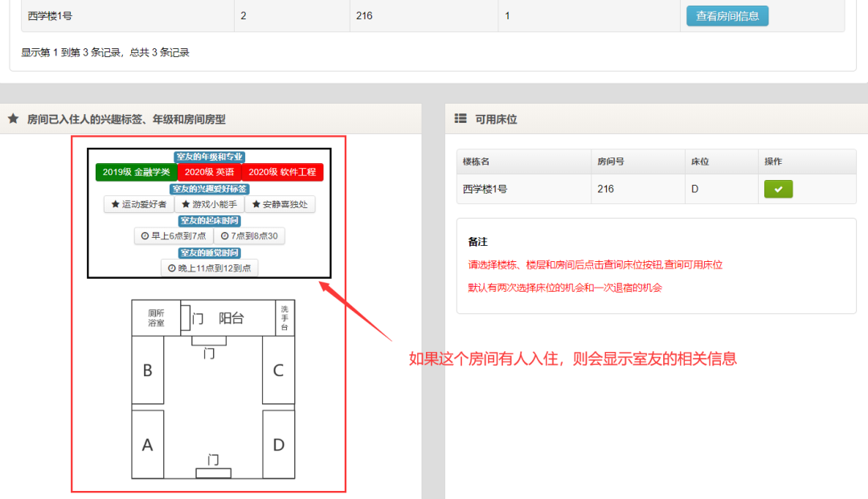The height and width of the screenshot is (499, 868).
Task: Click the 早上6点到7点 wake-up time tag
Action: point(174,235)
